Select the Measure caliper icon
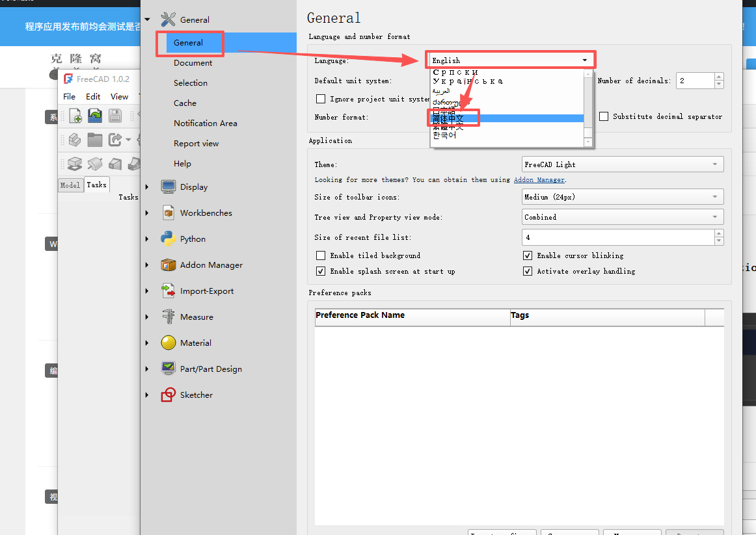Screen dimensions: 756x535 [x=169, y=317]
